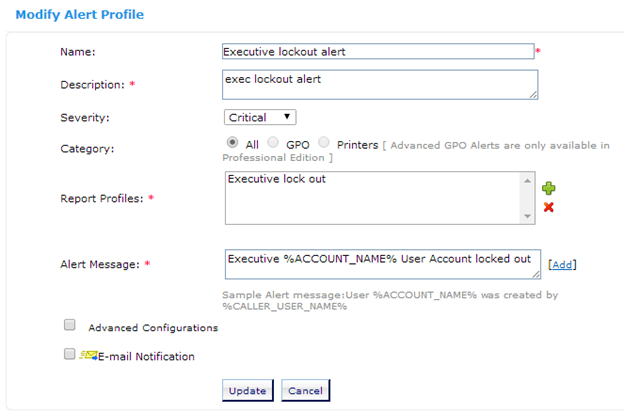Click the Description box resize grip
Image resolution: width=624 pixels, height=413 pixels.
click(x=534, y=95)
